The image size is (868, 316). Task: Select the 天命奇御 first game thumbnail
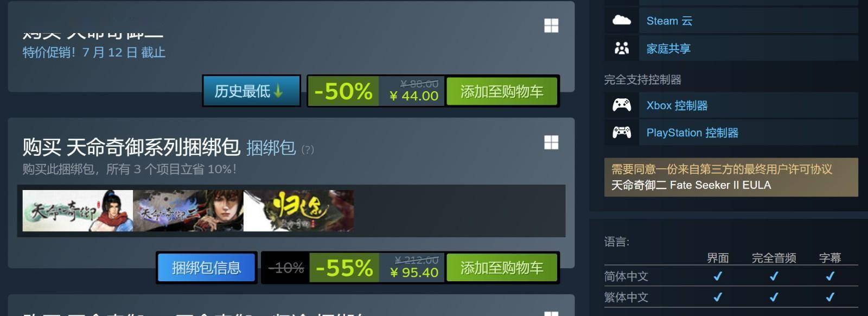tap(78, 211)
